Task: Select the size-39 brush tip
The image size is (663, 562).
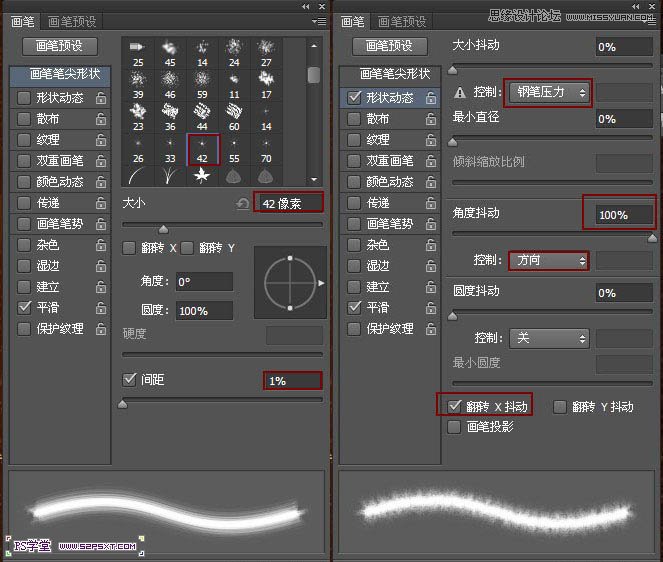Action: [138, 85]
